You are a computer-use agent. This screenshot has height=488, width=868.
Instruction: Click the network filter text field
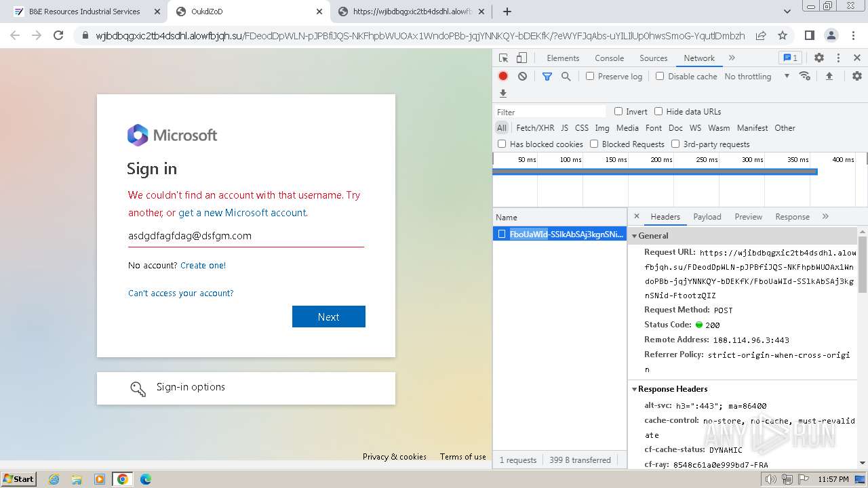550,112
